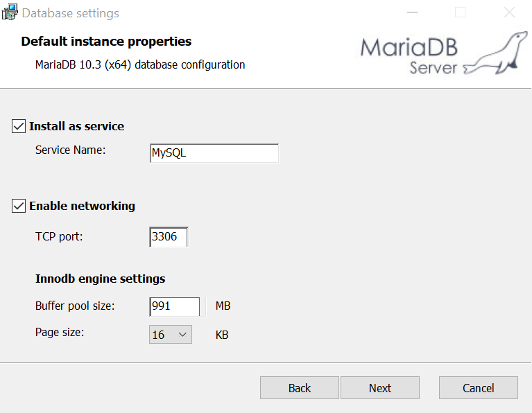The height and width of the screenshot is (413, 532).
Task: Click the 'TCP port:' label
Action: (59, 236)
